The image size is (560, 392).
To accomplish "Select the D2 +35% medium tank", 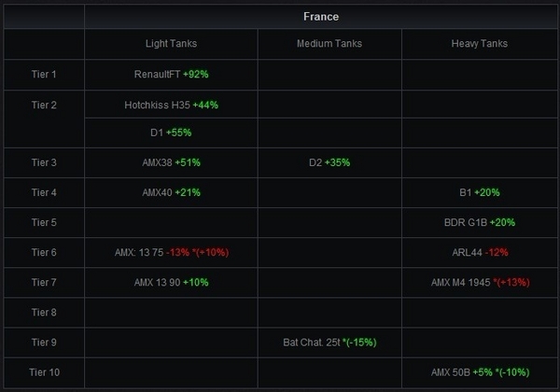I will click(329, 162).
